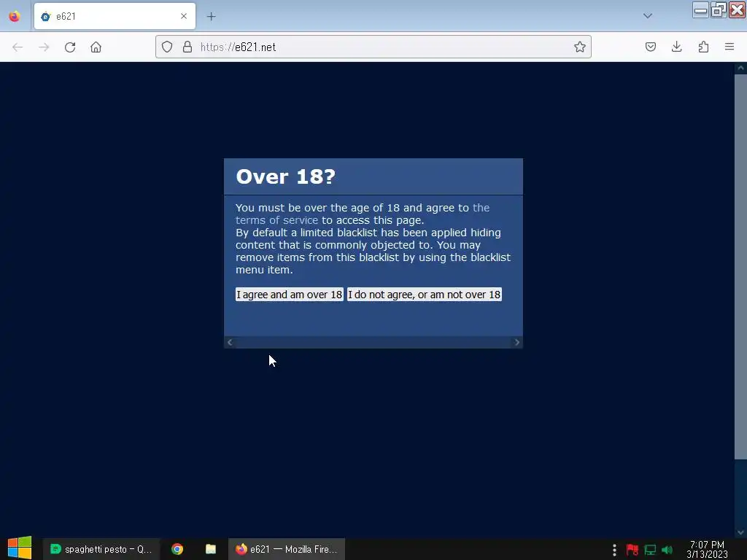Viewport: 747px width, 560px height.
Task: View site security lock information
Action: click(187, 47)
